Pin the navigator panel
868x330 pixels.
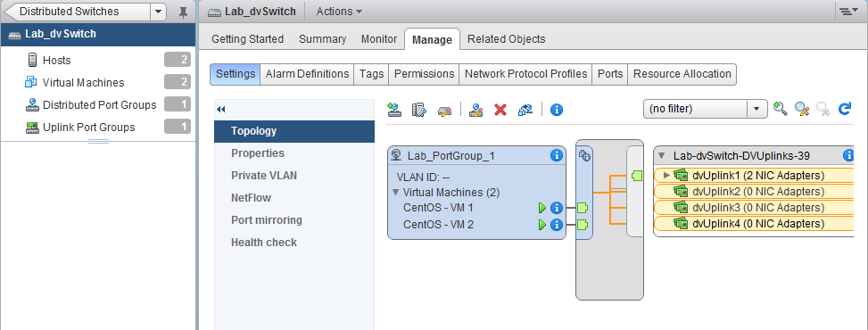183,12
